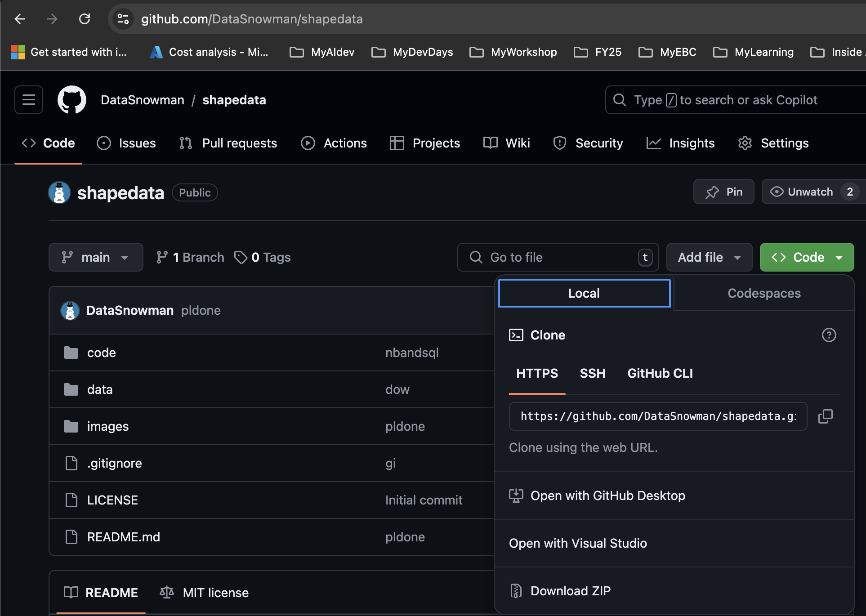Pin the shapedata repository
The height and width of the screenshot is (616, 866).
(723, 192)
